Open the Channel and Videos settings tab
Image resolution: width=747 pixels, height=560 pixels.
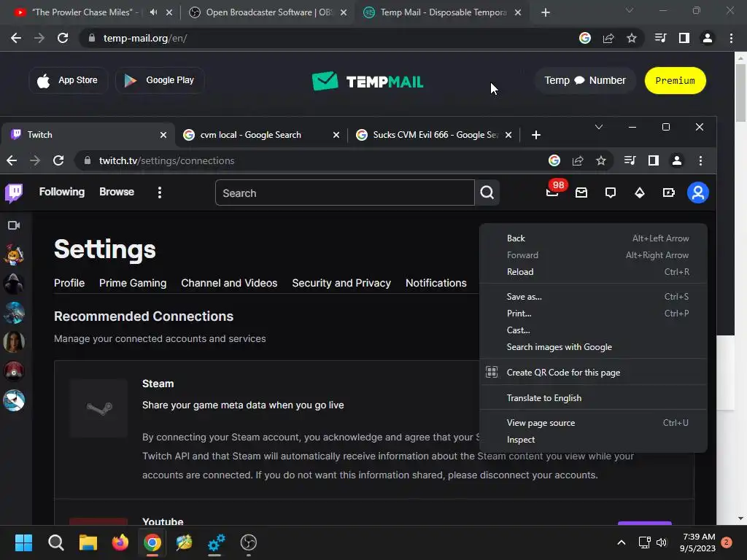pyautogui.click(x=229, y=283)
